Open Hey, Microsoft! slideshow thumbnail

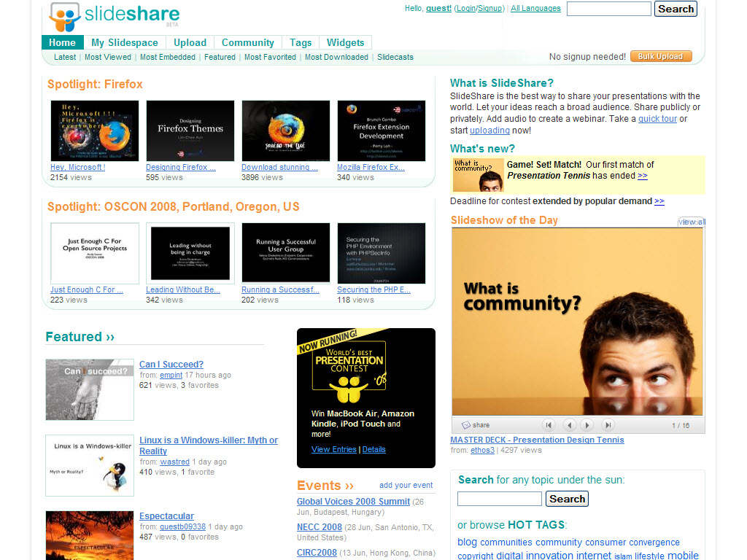pos(95,131)
